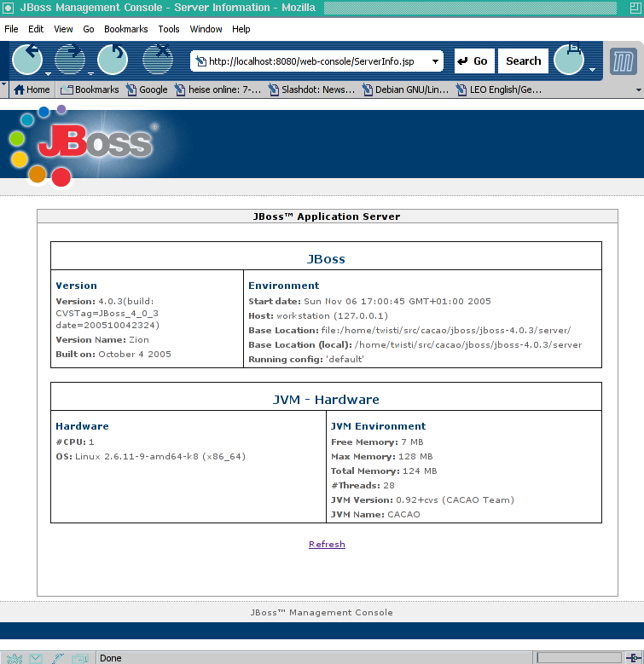Click the Refresh link
This screenshot has height=664, width=644.
[327, 544]
